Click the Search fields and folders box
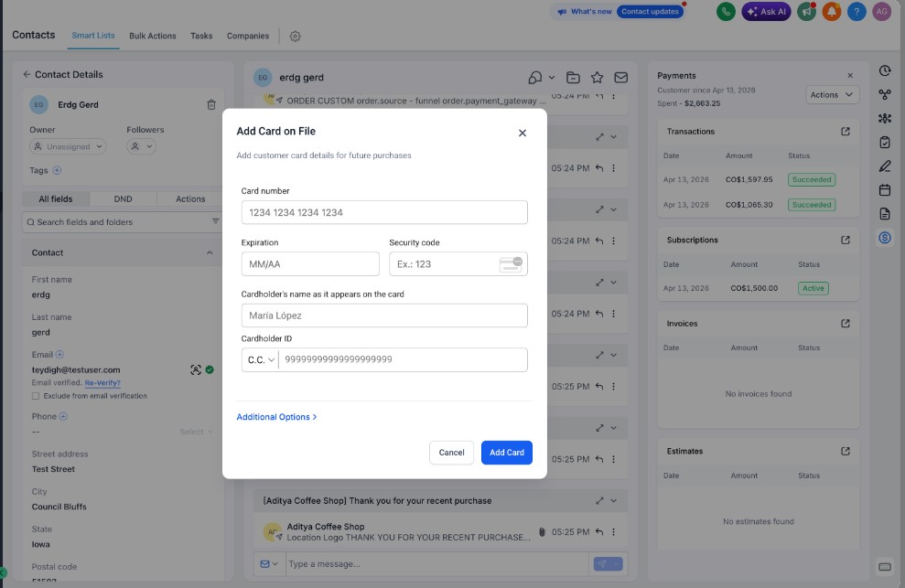The height and width of the screenshot is (588, 905). point(121,222)
